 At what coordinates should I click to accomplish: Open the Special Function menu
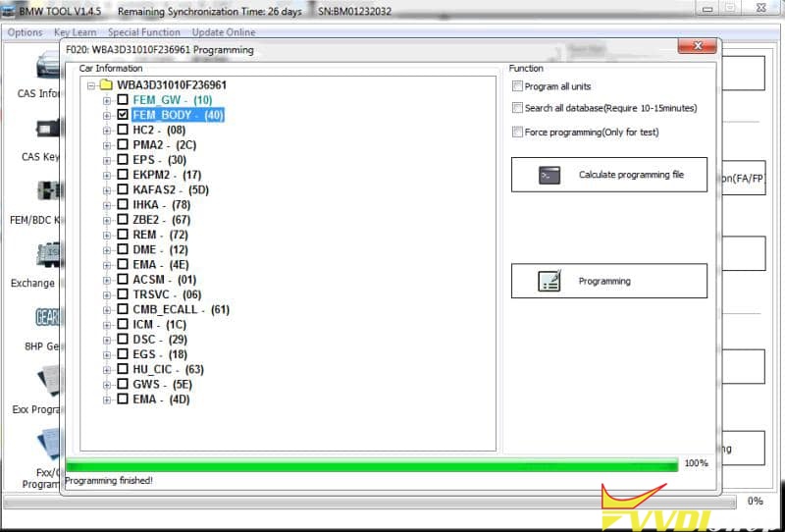pyautogui.click(x=144, y=32)
